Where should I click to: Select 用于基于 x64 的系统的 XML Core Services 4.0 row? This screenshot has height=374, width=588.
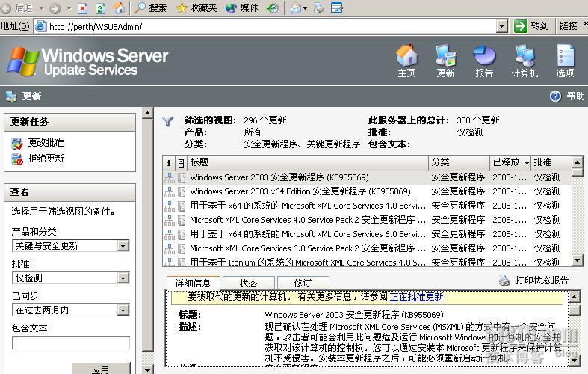367,206
